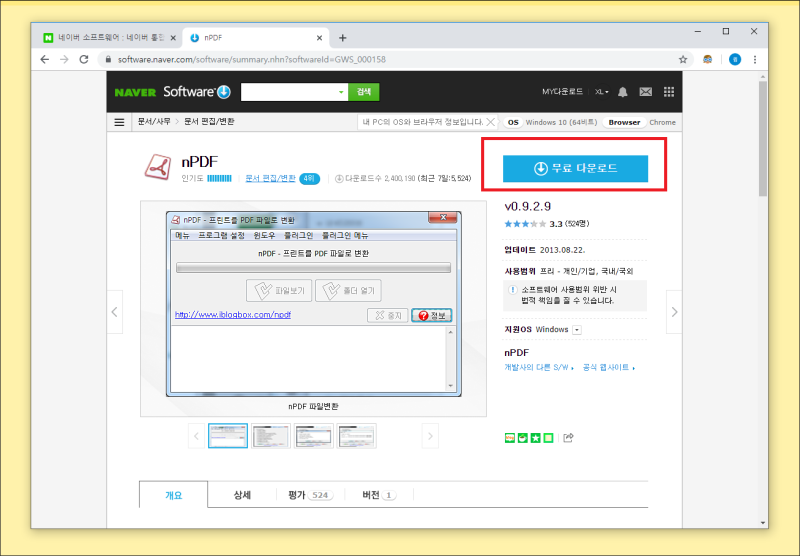The image size is (800, 556).
Task: Open 개발사의 다른 S/W link
Action: (x=539, y=367)
